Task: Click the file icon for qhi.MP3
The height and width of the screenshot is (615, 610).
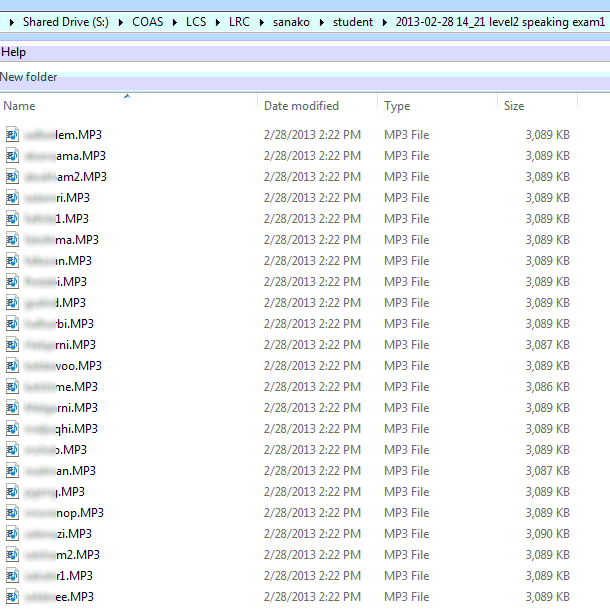Action: point(12,429)
